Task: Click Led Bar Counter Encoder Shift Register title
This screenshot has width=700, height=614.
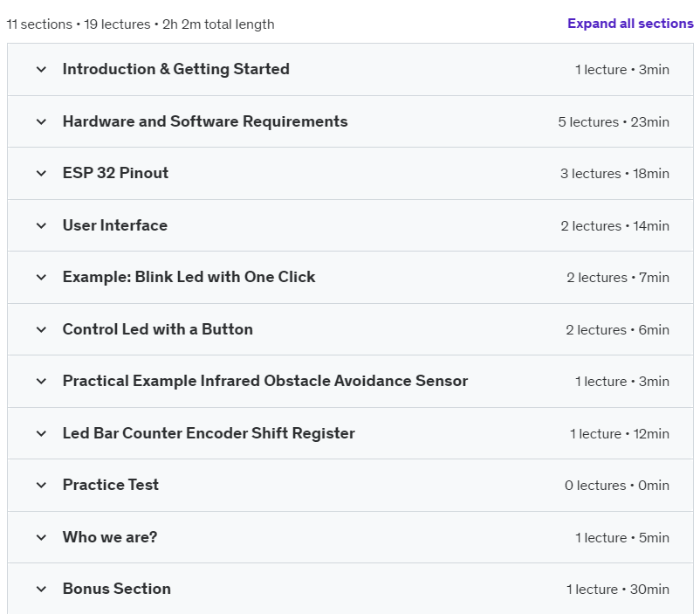Action: click(209, 433)
